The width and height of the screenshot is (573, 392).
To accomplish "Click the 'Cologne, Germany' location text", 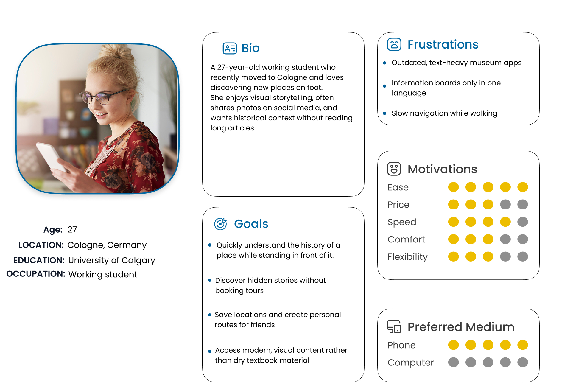I will pos(107,245).
